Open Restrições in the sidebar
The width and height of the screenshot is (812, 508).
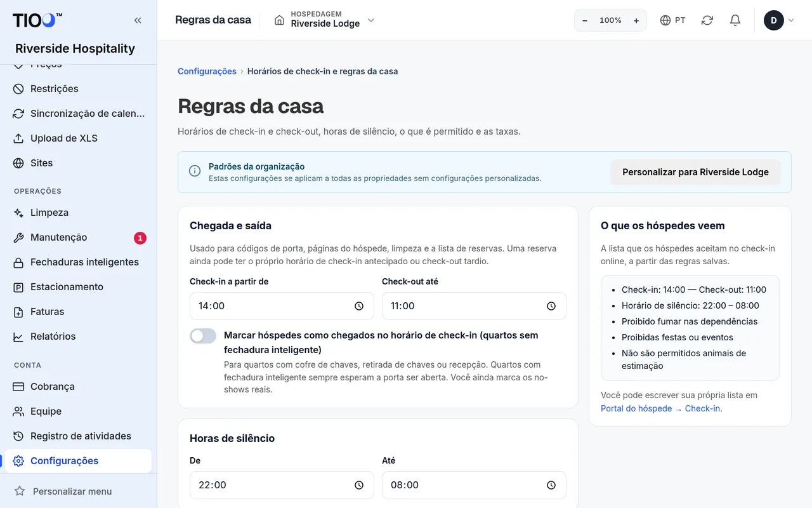click(x=79, y=89)
